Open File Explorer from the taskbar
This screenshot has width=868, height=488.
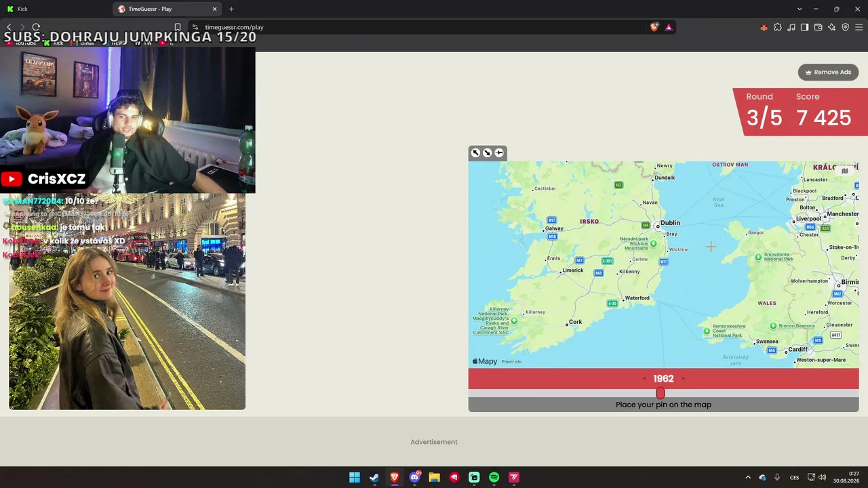point(434,477)
